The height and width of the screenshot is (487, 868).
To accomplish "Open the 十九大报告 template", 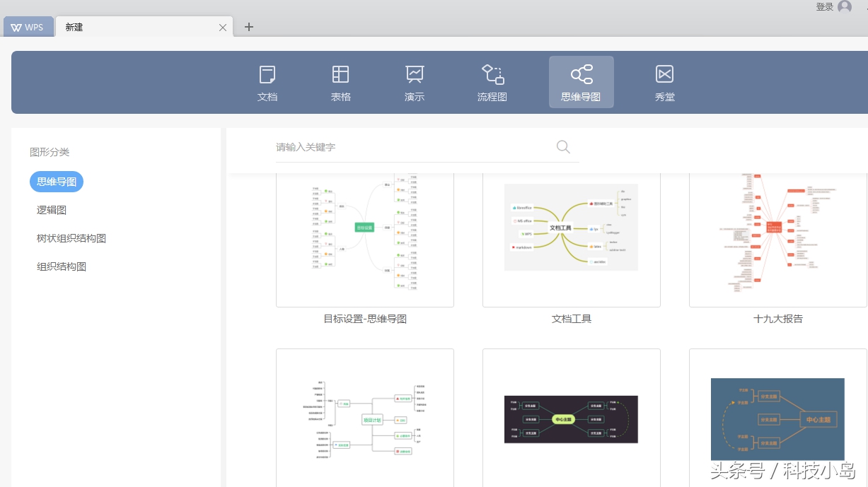I will (x=777, y=233).
